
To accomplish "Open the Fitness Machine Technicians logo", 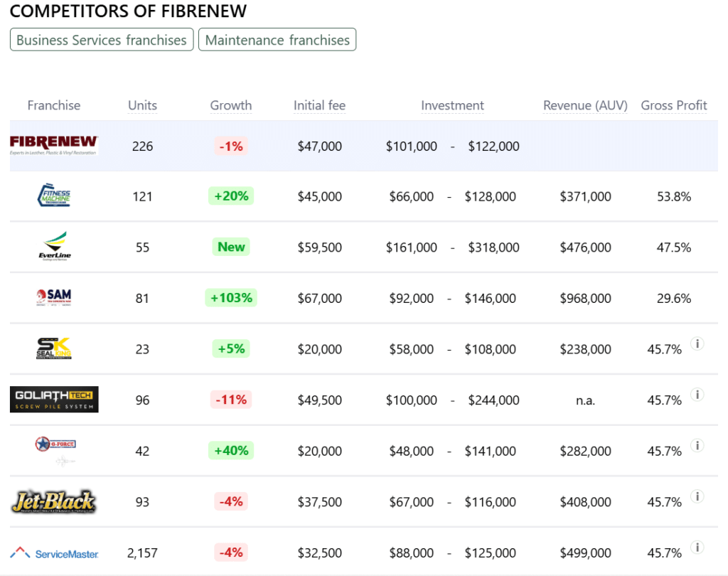I will pyautogui.click(x=54, y=196).
